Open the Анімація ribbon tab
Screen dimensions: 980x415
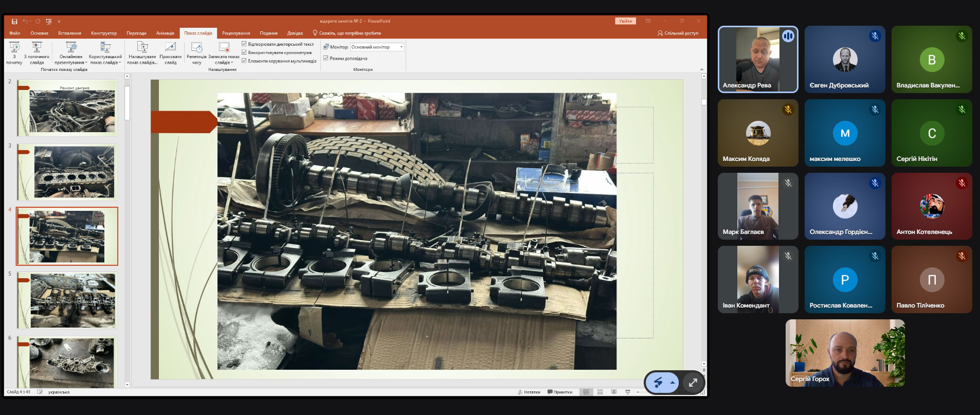[x=165, y=33]
